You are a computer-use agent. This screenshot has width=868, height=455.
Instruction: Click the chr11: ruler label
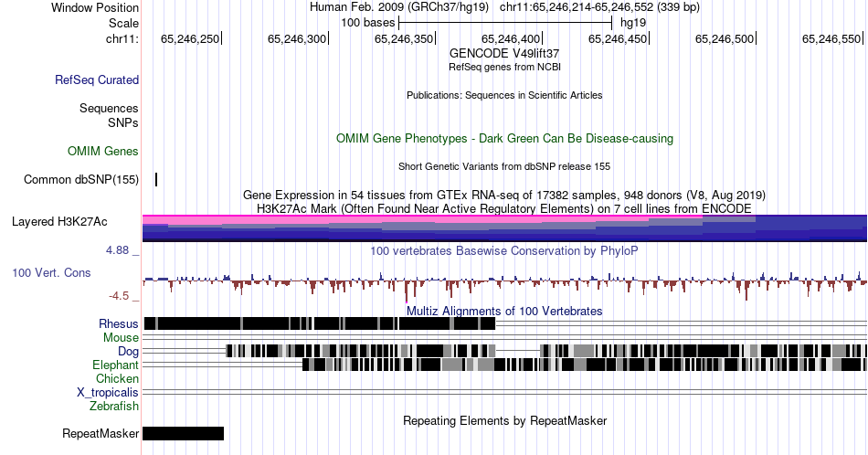pos(122,38)
